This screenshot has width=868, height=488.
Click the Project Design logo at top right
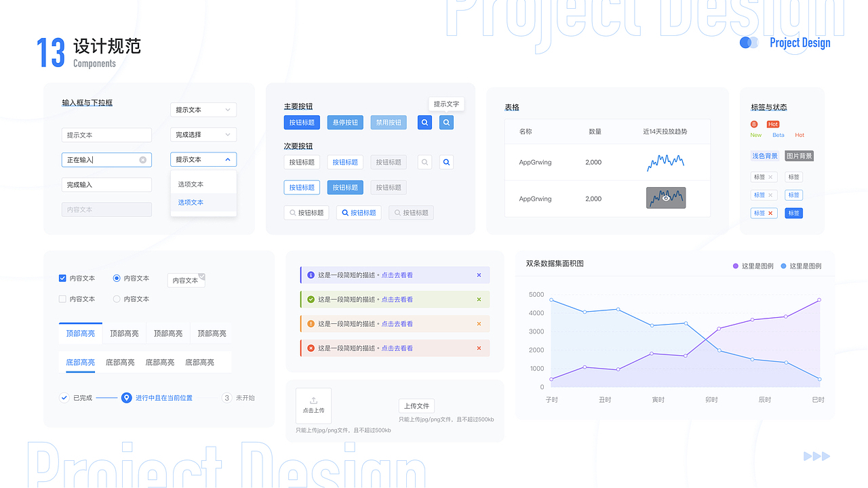785,43
